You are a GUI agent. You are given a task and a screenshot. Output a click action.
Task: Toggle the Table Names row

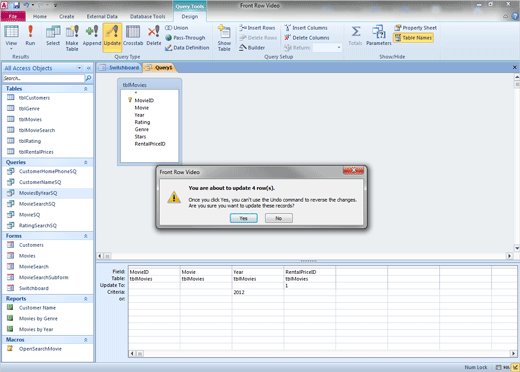coord(413,38)
